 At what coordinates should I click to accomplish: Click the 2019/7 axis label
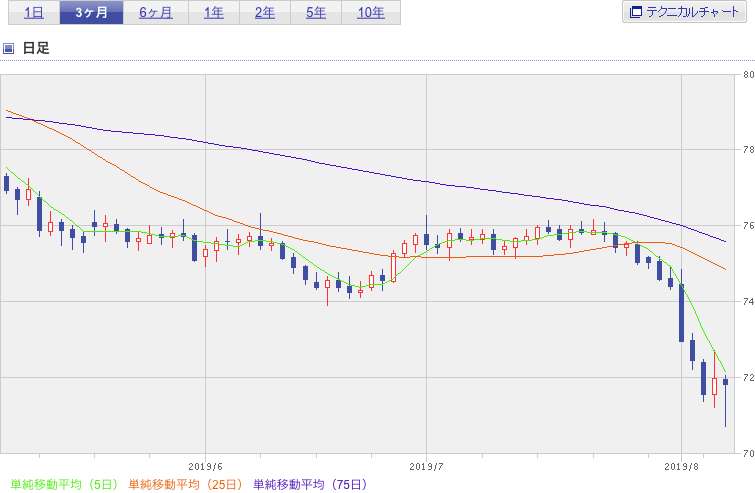tap(426, 467)
